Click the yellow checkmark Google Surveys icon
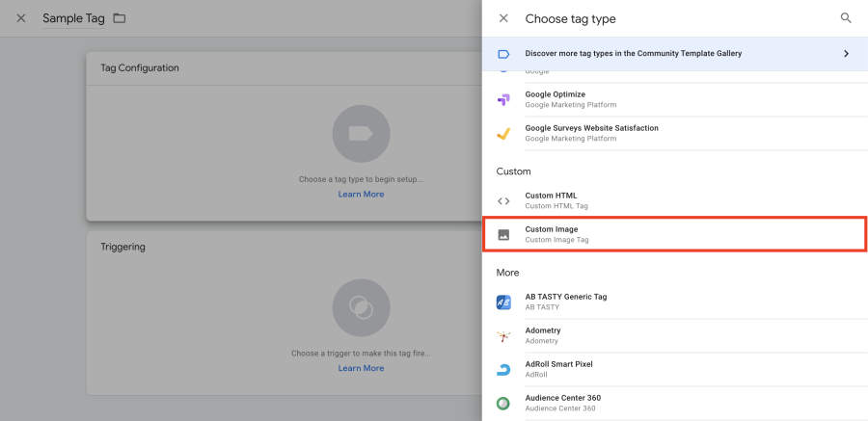 pyautogui.click(x=503, y=134)
